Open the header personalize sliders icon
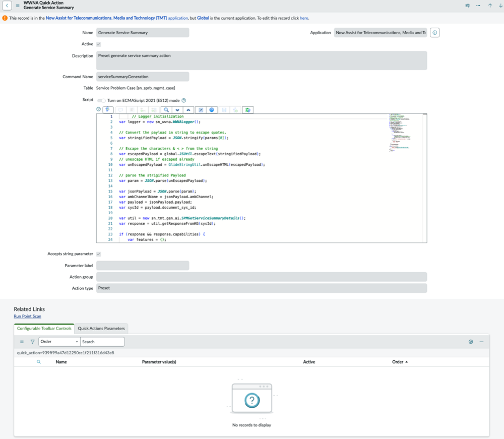The width and height of the screenshot is (504, 439). tap(467, 6)
